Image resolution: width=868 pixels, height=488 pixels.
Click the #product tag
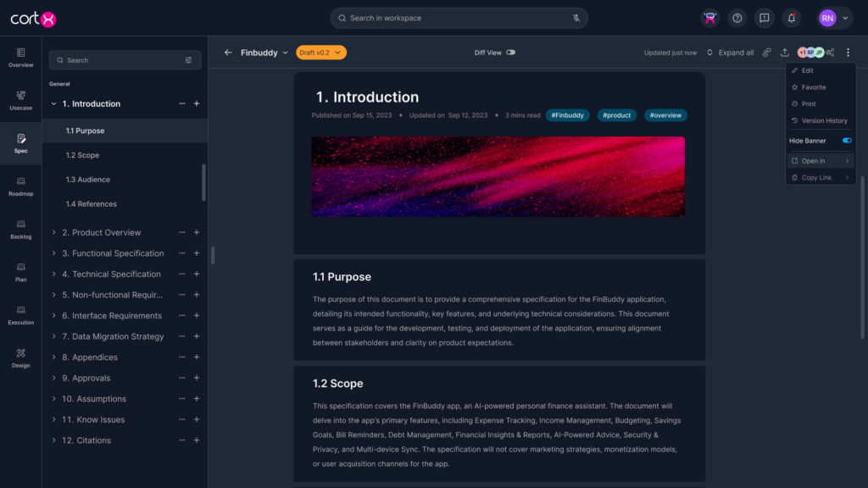pos(616,115)
